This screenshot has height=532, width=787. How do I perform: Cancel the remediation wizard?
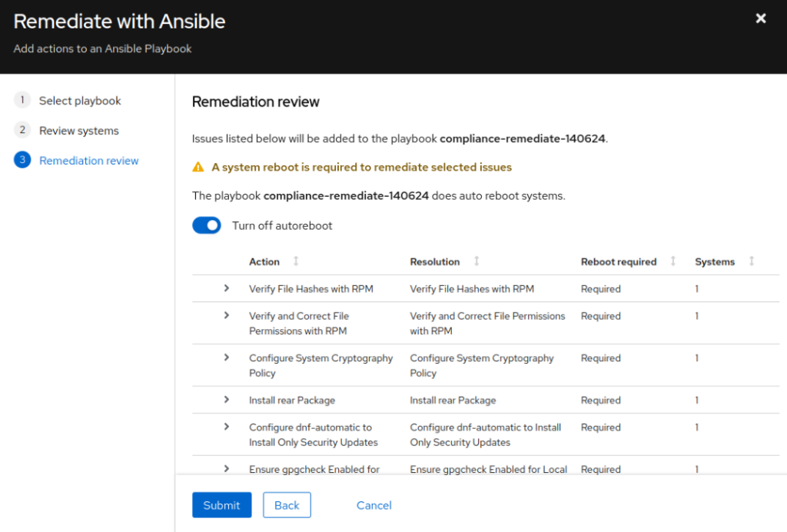[374, 505]
